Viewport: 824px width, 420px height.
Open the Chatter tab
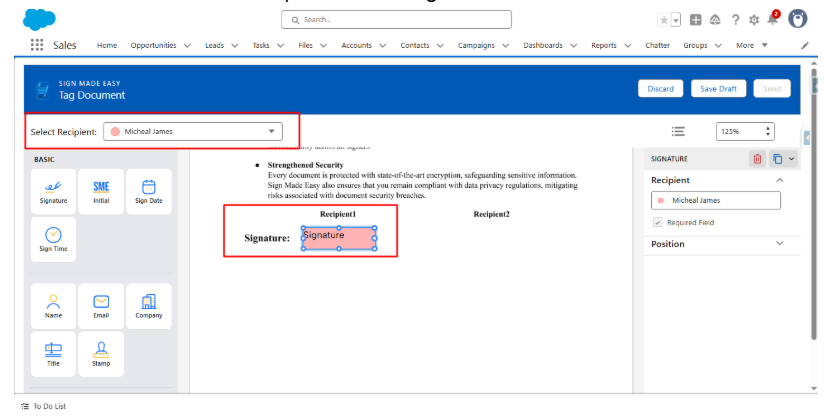point(657,45)
